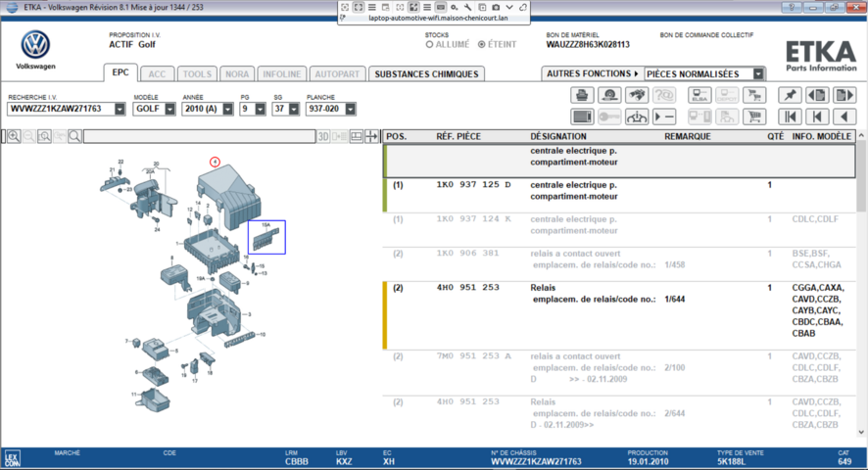868x470 pixels.
Task: Expand the AUTRES FONCTIONS menu
Action: coord(593,73)
